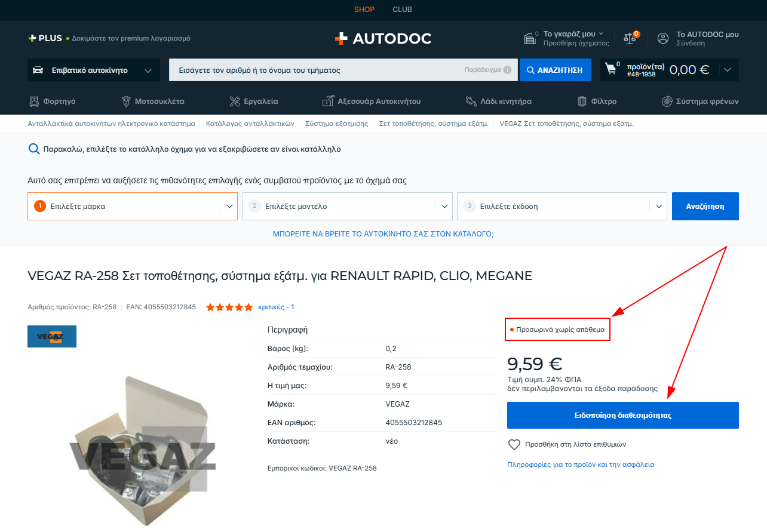Open the Επιλέξτε μάρκα dropdown
767x532 pixels.
[133, 206]
